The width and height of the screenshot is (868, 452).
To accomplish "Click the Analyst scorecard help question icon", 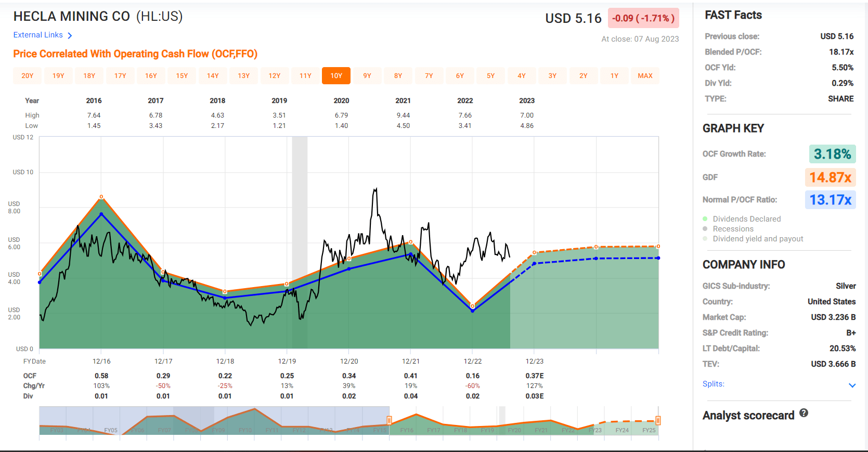I will [804, 413].
